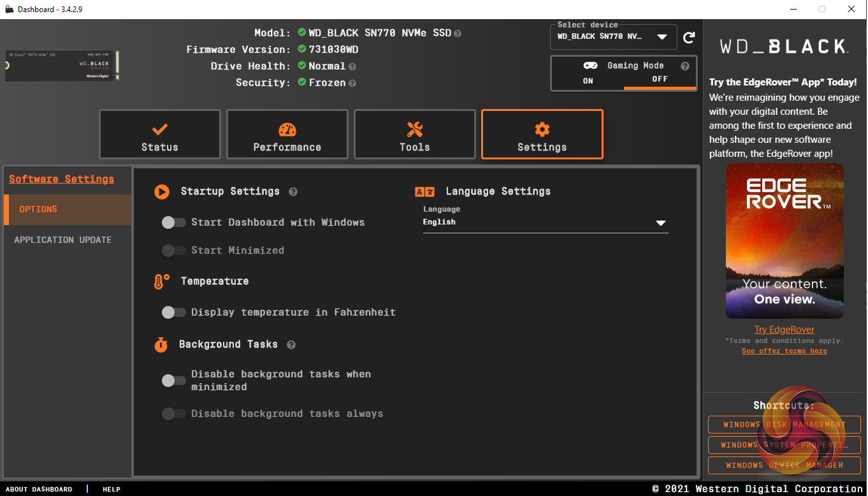868x496 pixels.
Task: Click the WD_BLACK logo in side panel
Action: click(x=784, y=47)
